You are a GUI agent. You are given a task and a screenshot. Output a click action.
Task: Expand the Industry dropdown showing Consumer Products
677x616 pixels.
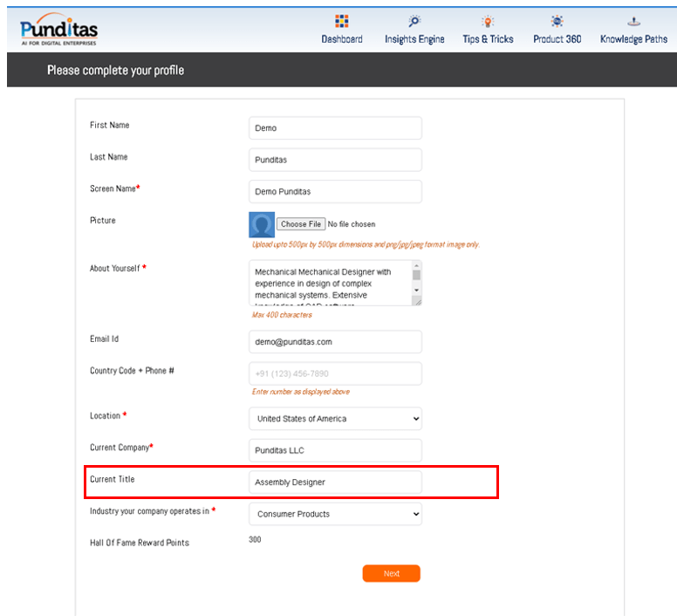click(x=335, y=514)
